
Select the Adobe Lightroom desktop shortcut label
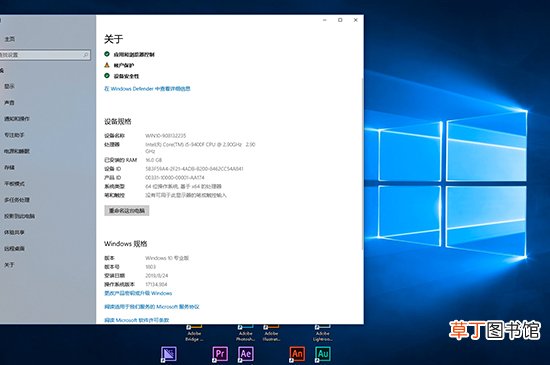[322, 336]
